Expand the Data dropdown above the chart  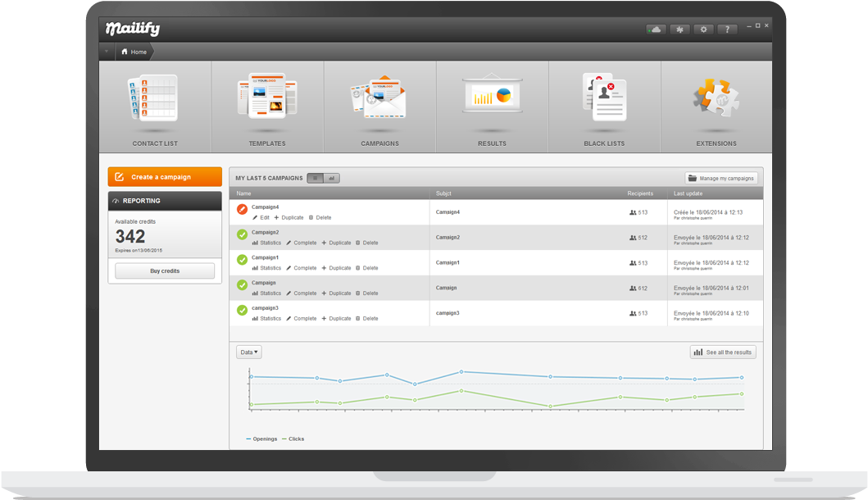click(x=249, y=352)
